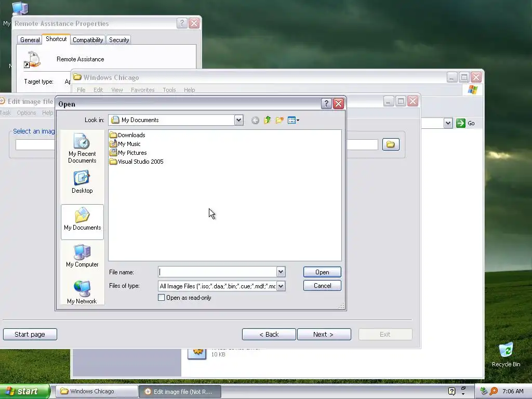Select the My Music folder
Screen dimensions: 532x399
[125, 144]
